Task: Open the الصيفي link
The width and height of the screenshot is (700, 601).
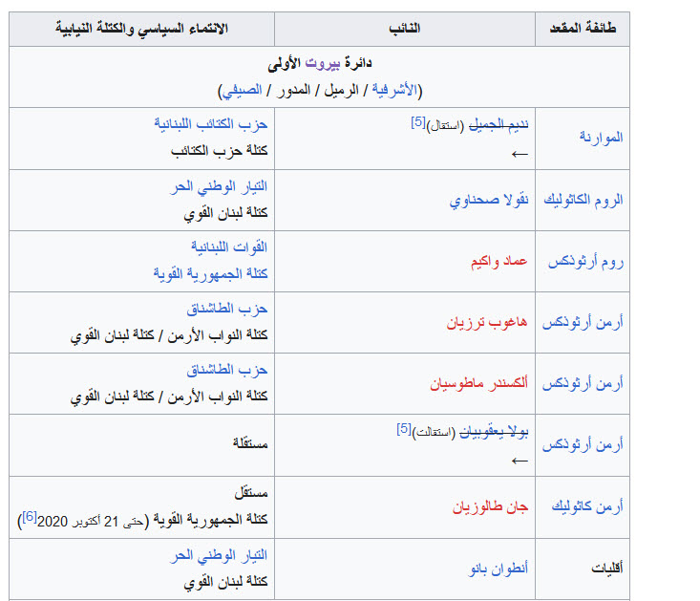Action: click(242, 90)
